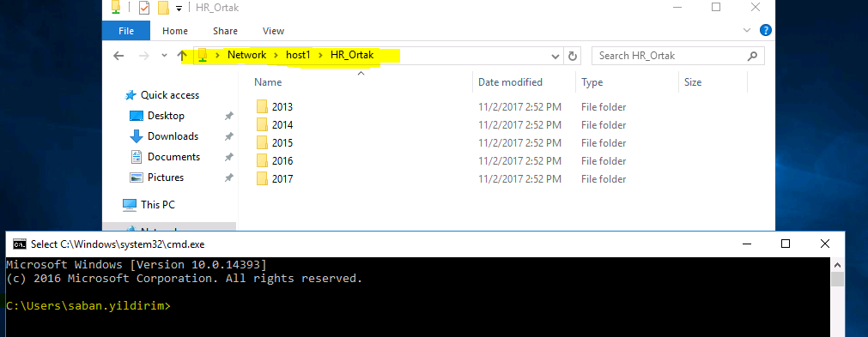Open Downloads in Quick access
Viewport: 868px width, 337px height.
(x=173, y=135)
